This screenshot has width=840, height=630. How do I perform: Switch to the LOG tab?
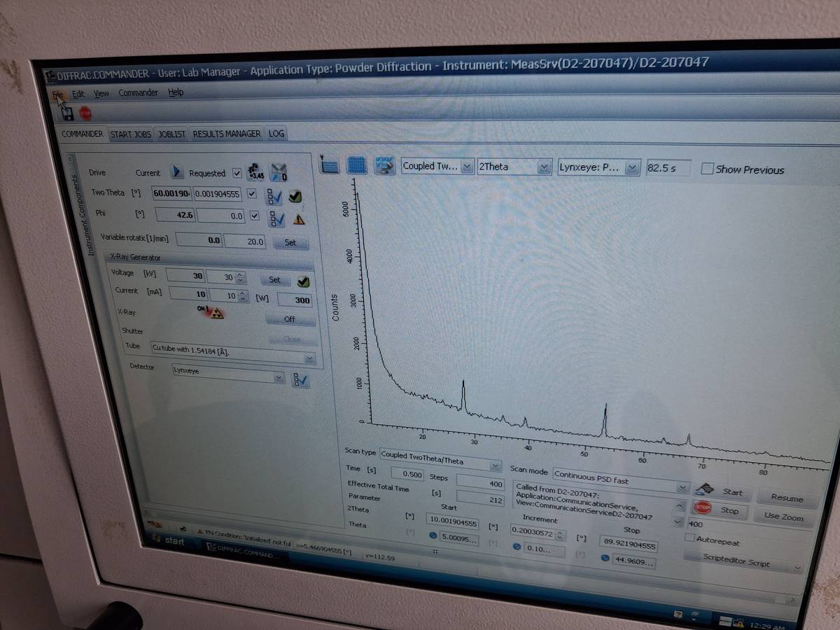(276, 134)
